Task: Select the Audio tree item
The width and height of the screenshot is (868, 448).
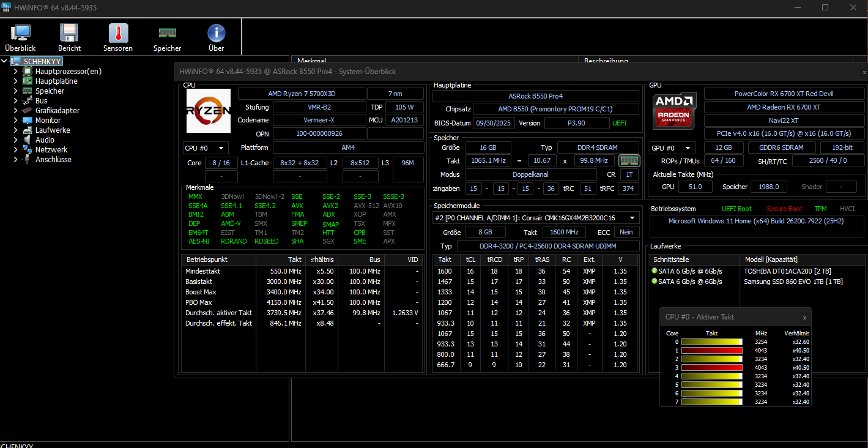Action: coord(45,140)
